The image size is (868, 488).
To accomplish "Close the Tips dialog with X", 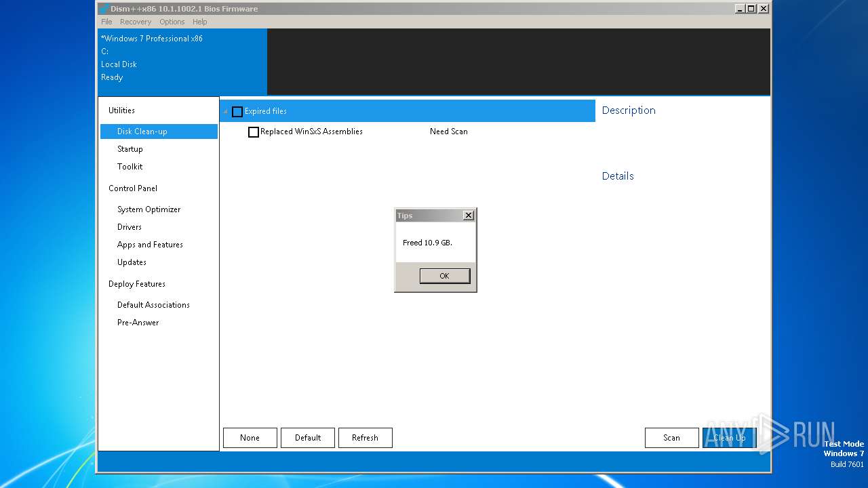I will point(468,216).
